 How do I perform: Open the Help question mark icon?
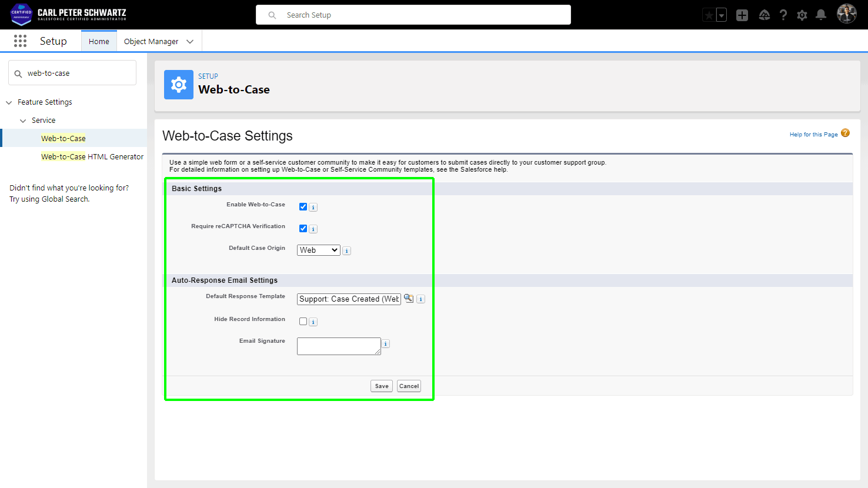pyautogui.click(x=783, y=15)
